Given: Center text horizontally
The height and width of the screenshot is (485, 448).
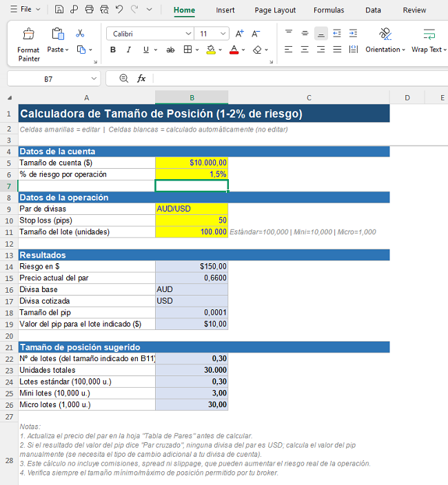Looking at the screenshot, I should pos(305,50).
